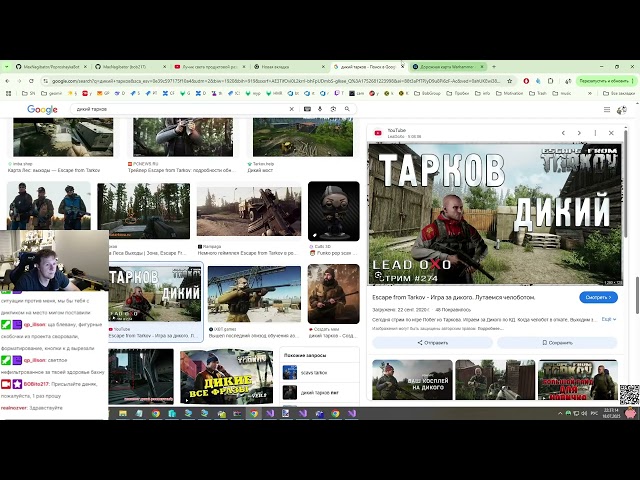Open the red Opera-style extension icon
Viewport: 640px width, 480px height.
[526, 81]
